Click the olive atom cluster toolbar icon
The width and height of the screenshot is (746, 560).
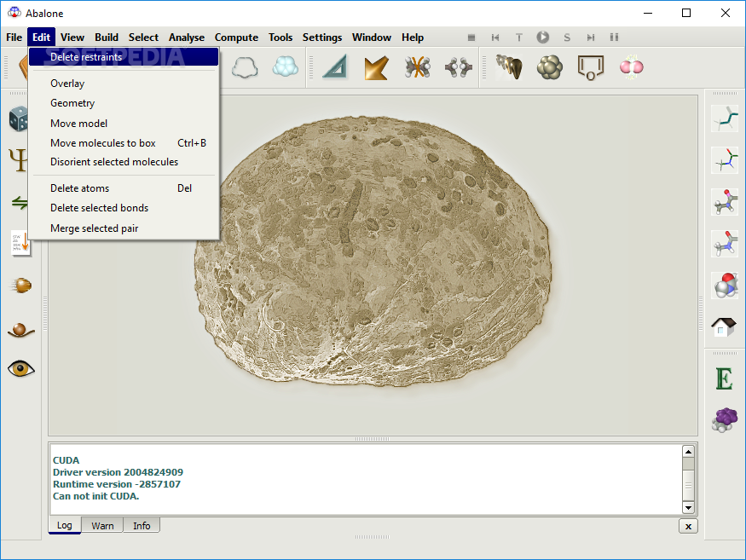[x=550, y=67]
